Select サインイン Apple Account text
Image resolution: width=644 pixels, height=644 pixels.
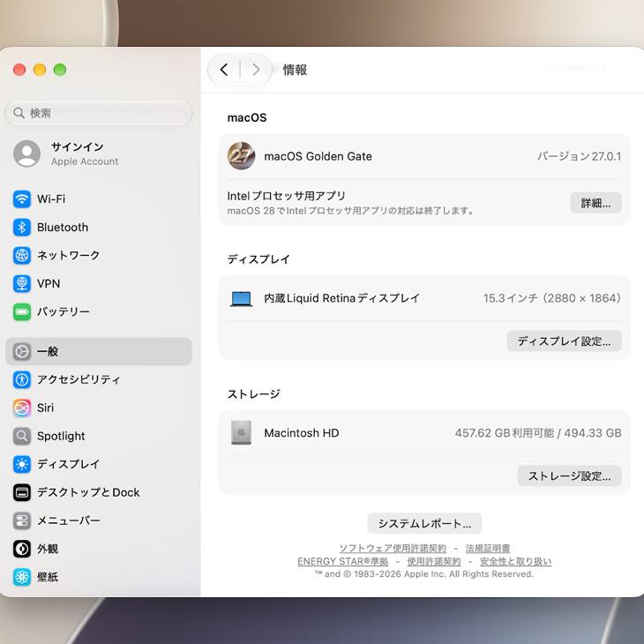[85, 154]
